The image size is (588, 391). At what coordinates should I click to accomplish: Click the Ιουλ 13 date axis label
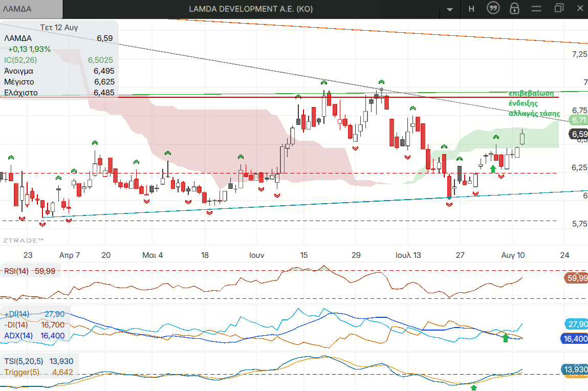(x=408, y=255)
